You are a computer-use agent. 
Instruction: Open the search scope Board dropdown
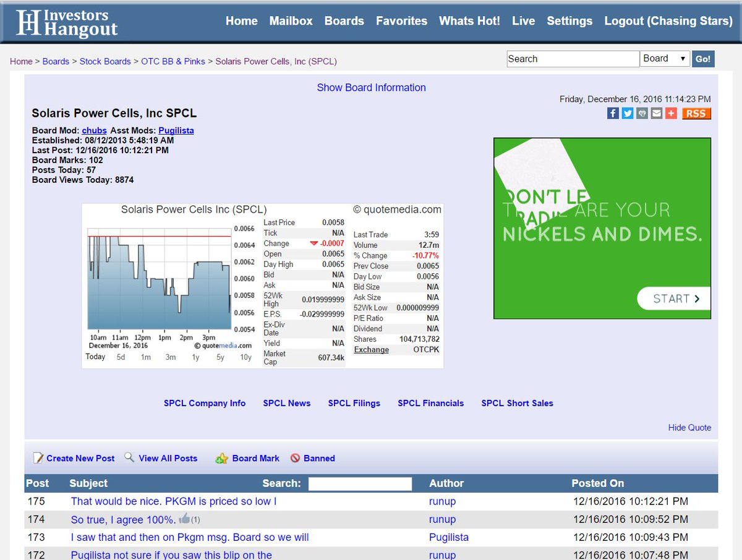click(665, 59)
